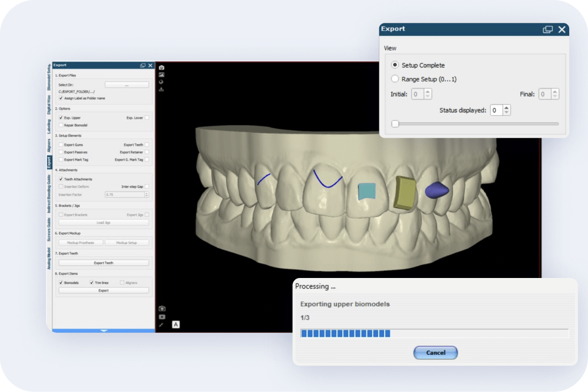Click the 'Status displayed' value field

pos(496,110)
